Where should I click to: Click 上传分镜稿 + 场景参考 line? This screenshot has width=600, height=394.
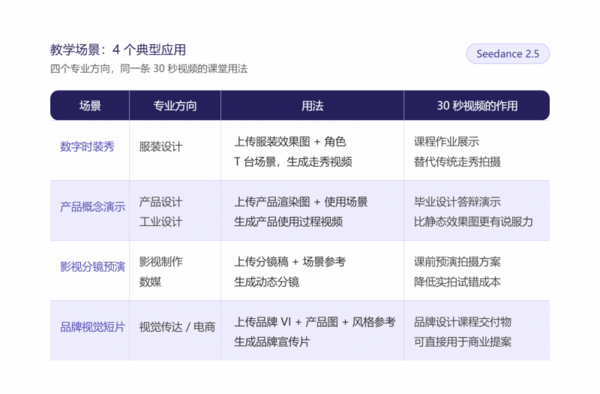(290, 262)
